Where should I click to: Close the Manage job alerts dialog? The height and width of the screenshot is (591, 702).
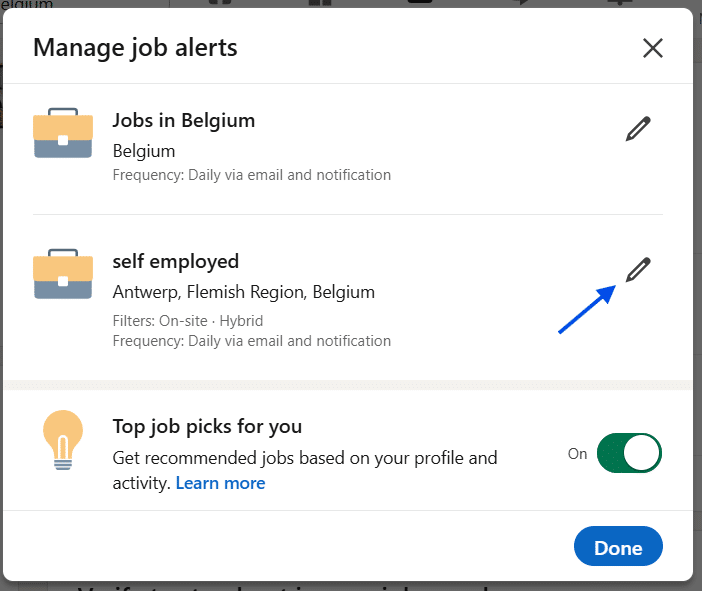653,48
